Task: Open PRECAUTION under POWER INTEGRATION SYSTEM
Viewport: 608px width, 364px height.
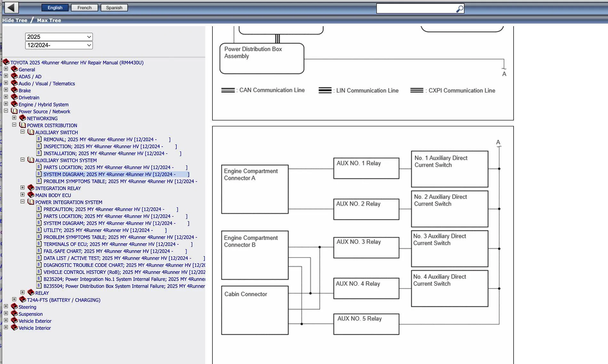Action: (x=111, y=209)
